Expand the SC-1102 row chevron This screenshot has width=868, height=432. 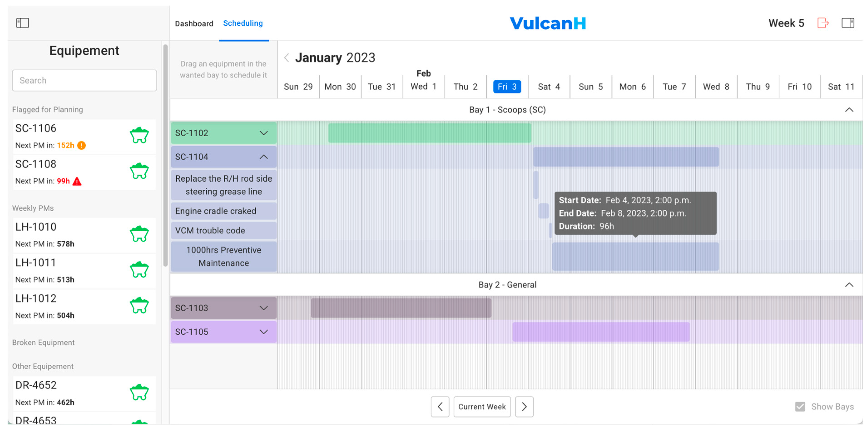[264, 133]
